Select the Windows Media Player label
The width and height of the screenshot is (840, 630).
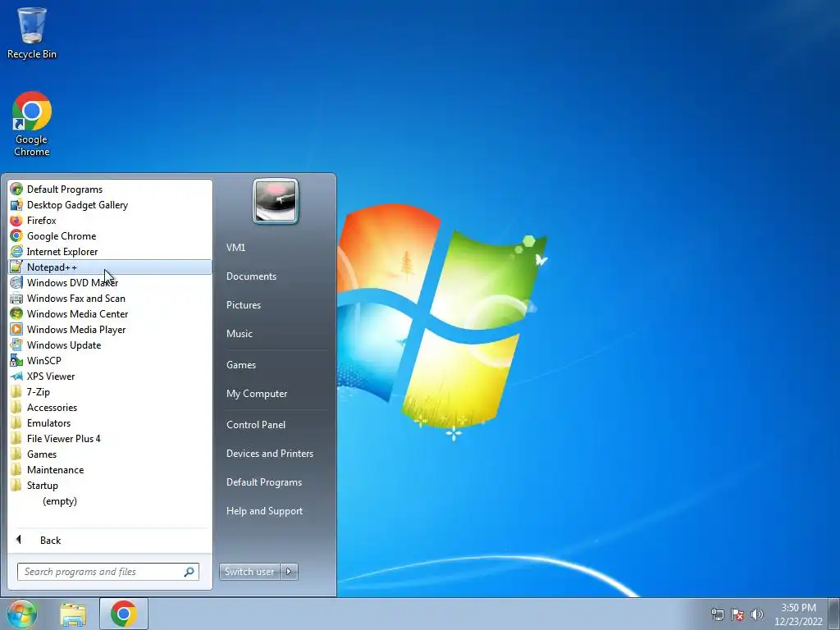76,330
